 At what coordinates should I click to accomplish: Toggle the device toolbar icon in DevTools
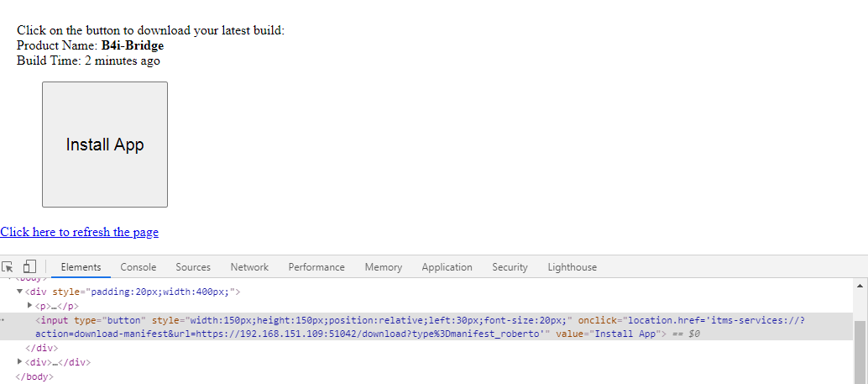[x=30, y=266]
